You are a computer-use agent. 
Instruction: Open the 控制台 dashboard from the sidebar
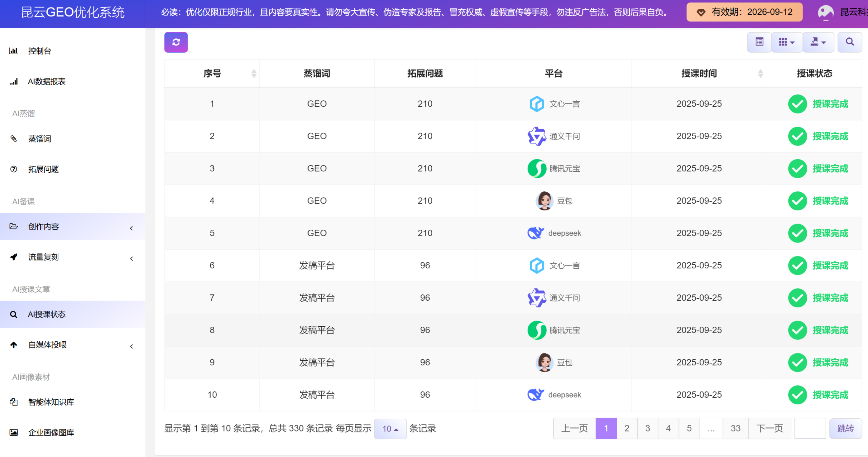tap(38, 51)
